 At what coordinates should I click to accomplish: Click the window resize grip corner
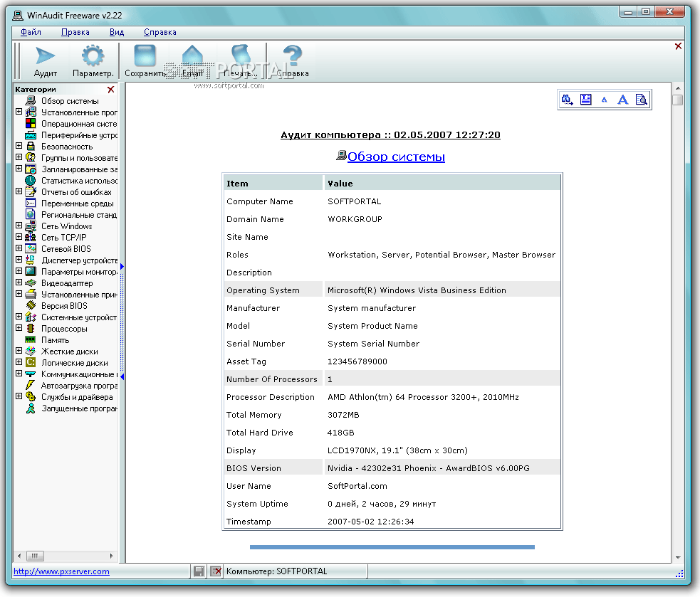click(x=679, y=574)
